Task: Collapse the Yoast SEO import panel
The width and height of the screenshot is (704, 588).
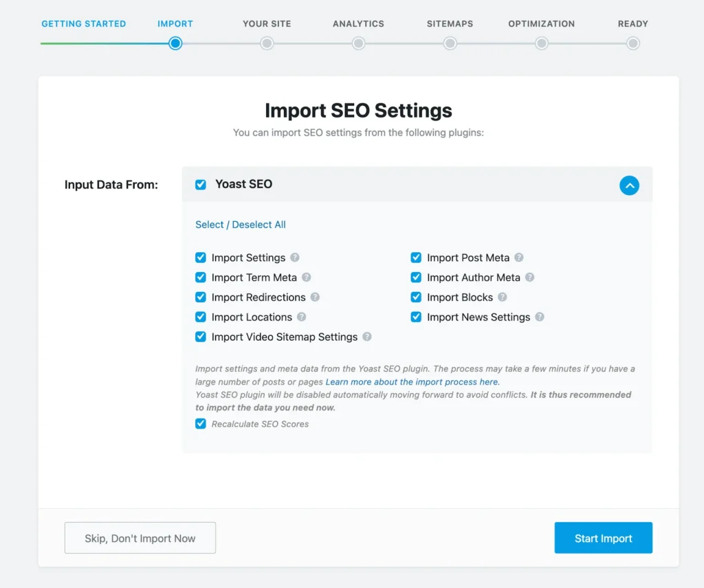Action: click(629, 185)
